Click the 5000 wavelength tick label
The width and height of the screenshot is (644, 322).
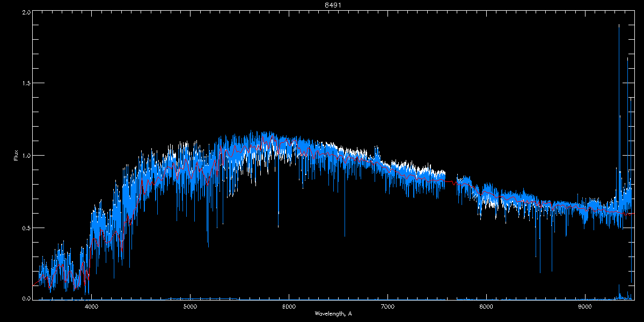(190, 306)
